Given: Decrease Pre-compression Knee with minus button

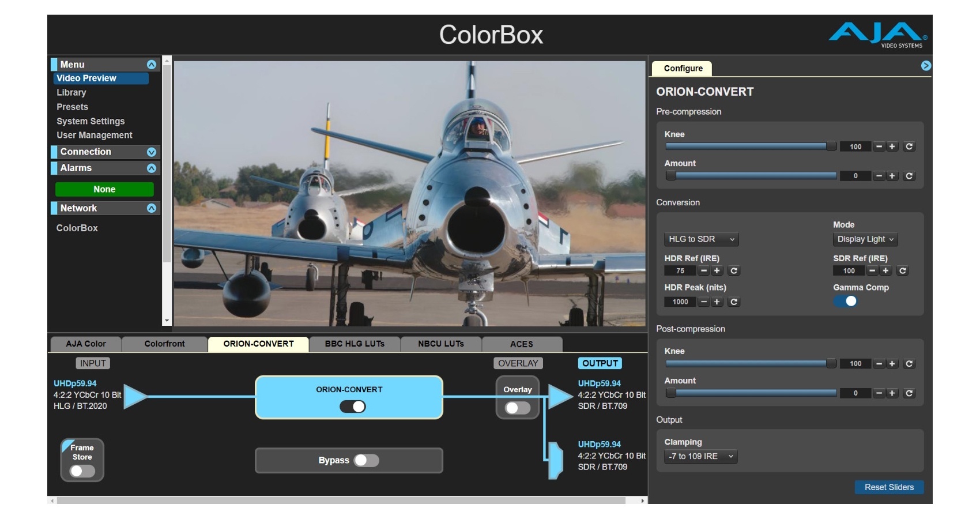Looking at the screenshot, I should 879,146.
